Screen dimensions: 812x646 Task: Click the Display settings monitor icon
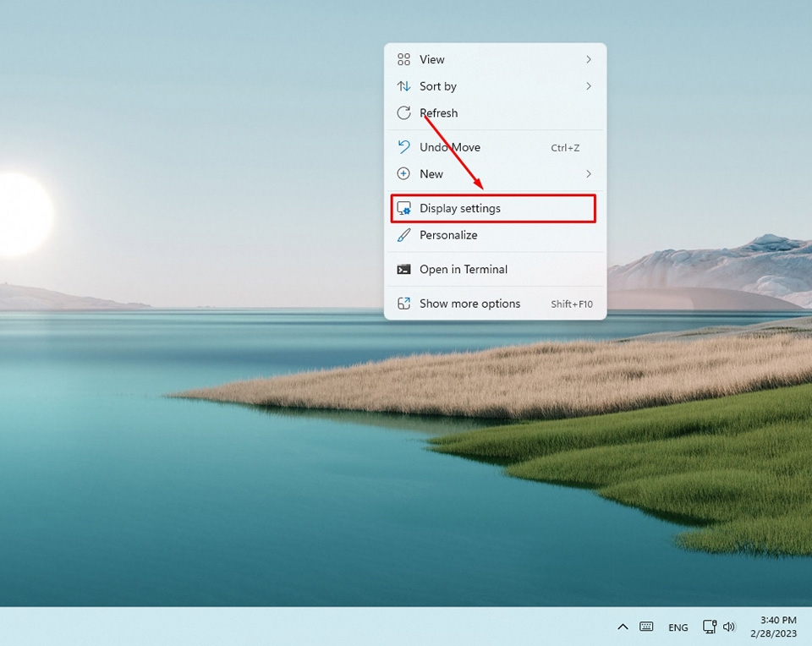(404, 208)
